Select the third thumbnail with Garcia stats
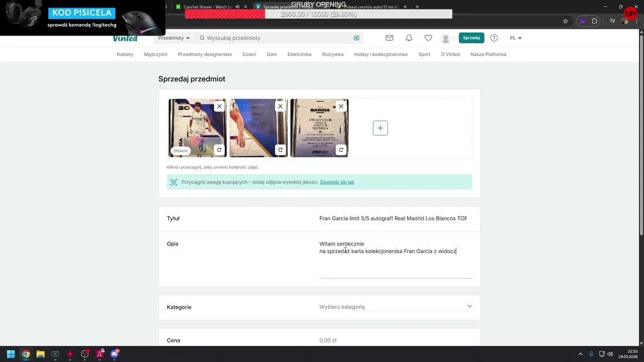The height and width of the screenshot is (362, 644). (x=319, y=128)
